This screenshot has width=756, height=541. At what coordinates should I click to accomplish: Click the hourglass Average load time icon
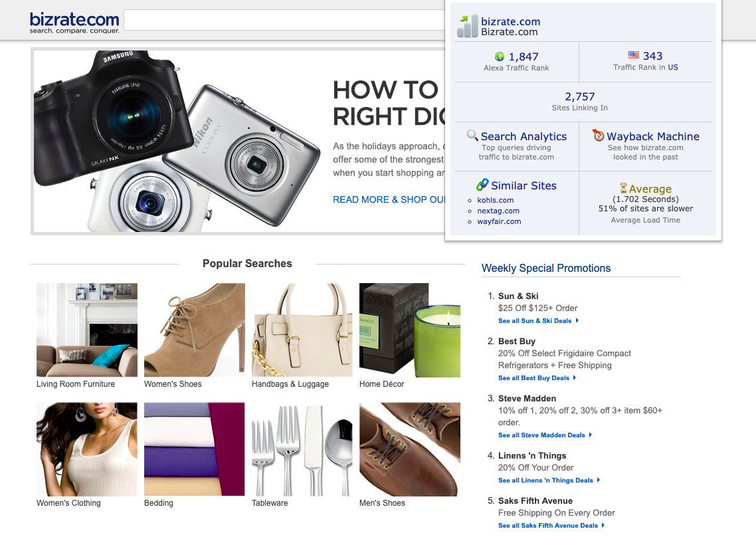click(x=623, y=188)
